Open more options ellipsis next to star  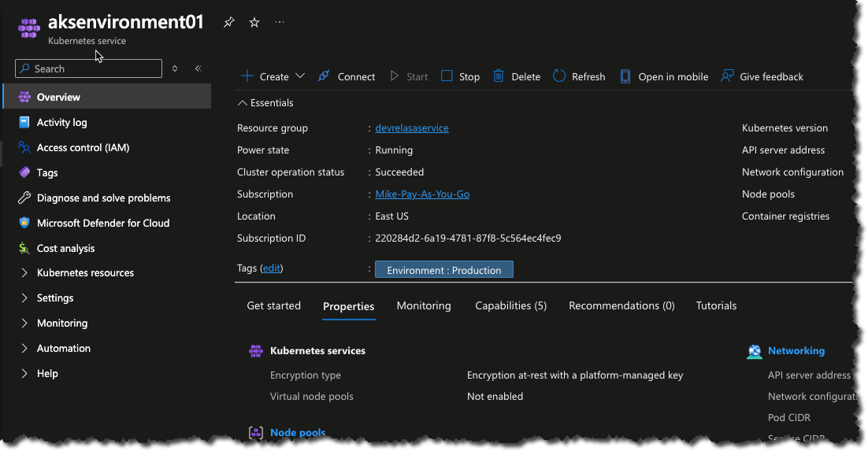pyautogui.click(x=280, y=22)
